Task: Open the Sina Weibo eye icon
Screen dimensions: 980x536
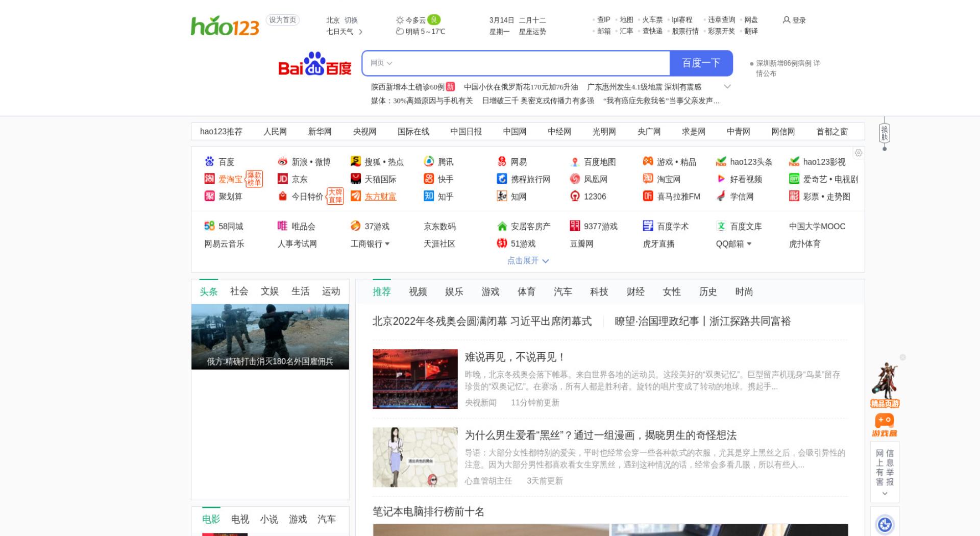Action: tap(282, 162)
